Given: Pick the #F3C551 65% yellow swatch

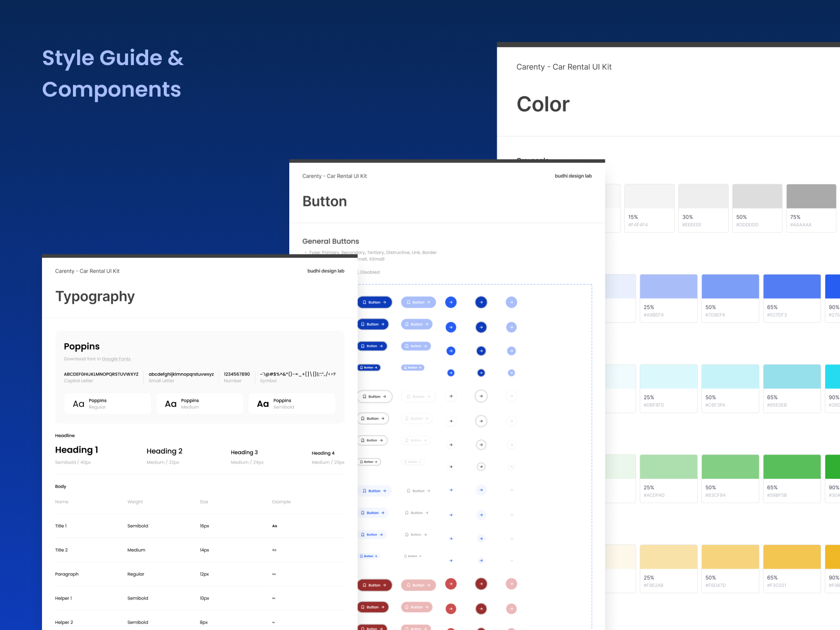Looking at the screenshot, I should click(792, 569).
